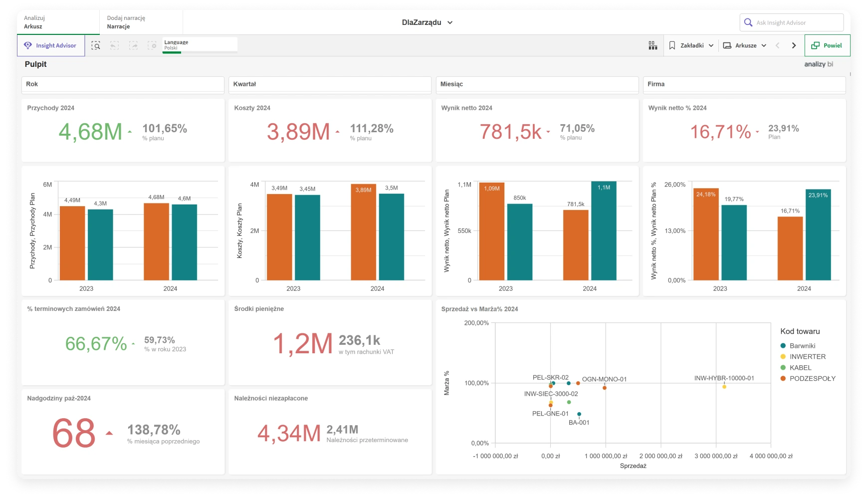Go to the next sheet arrow
Screen dimensions: 868x497
click(x=794, y=45)
